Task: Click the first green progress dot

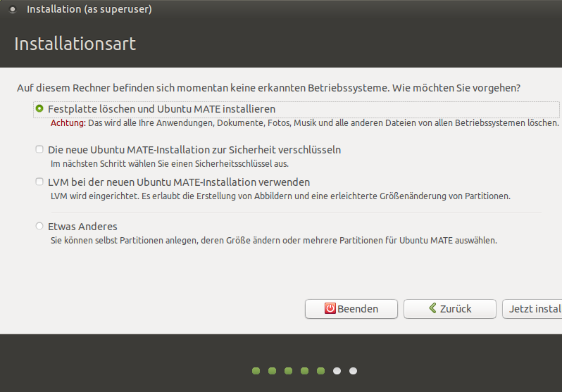Action: tap(256, 371)
